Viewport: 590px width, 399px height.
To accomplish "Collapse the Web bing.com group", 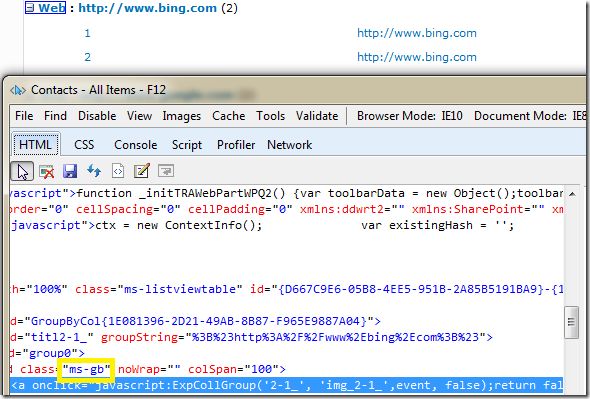I will coord(30,8).
